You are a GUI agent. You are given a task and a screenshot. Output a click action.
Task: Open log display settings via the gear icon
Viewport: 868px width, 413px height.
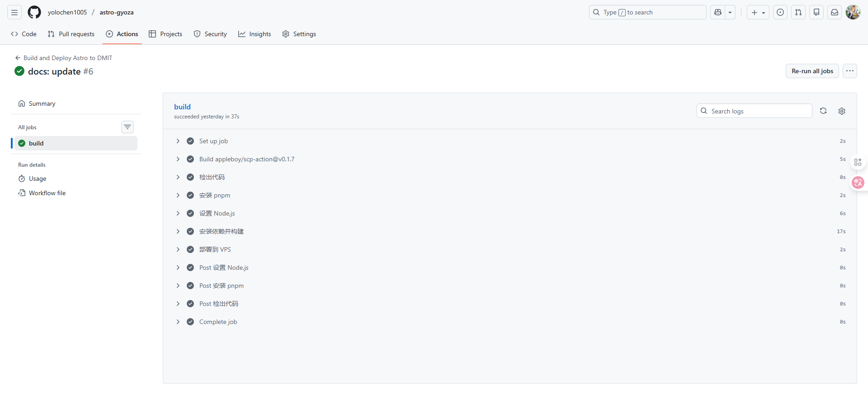click(x=842, y=111)
